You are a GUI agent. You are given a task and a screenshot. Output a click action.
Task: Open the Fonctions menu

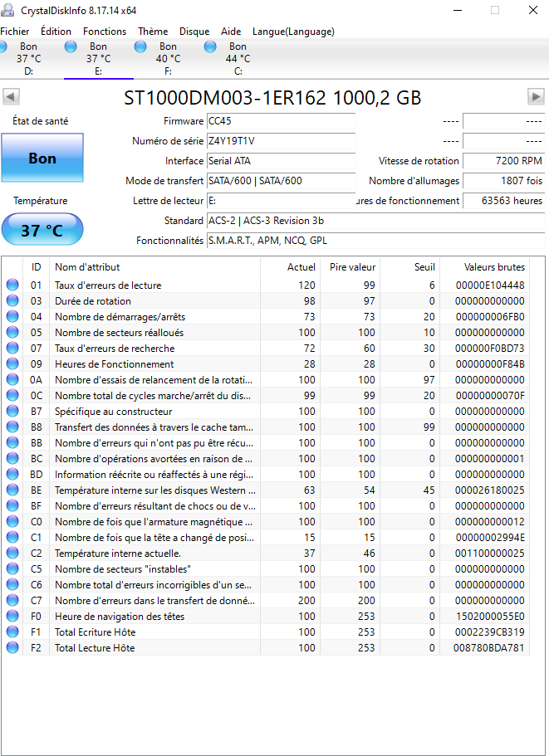tap(105, 32)
